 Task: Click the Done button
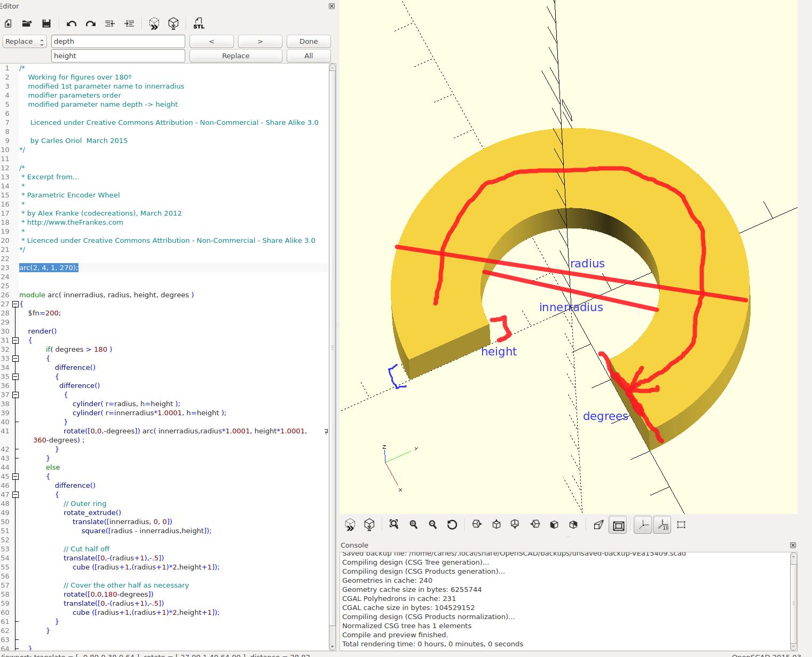[309, 42]
